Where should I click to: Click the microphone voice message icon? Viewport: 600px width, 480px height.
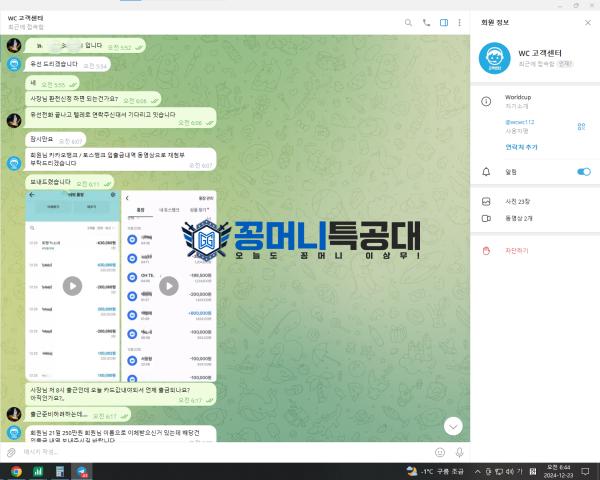pyautogui.click(x=460, y=452)
